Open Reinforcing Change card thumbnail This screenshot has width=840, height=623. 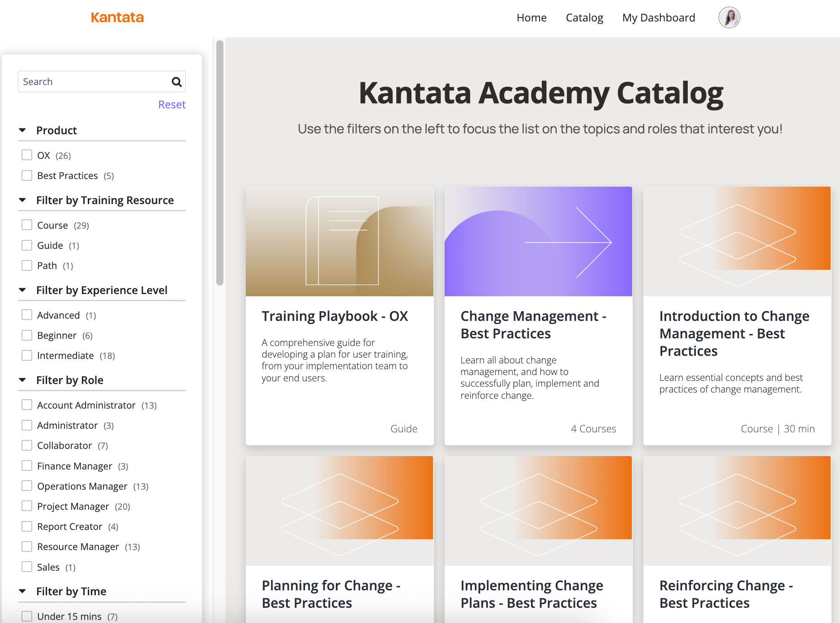pos(737,511)
